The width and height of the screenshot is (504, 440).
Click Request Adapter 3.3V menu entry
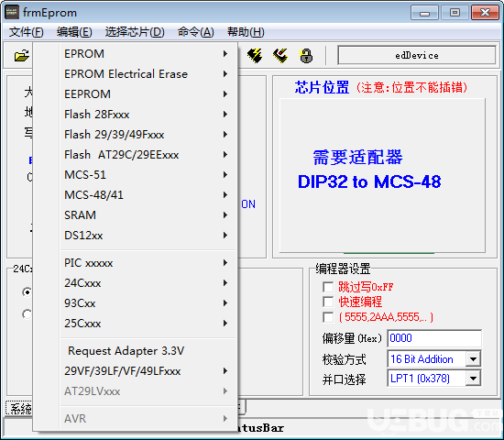(148, 350)
